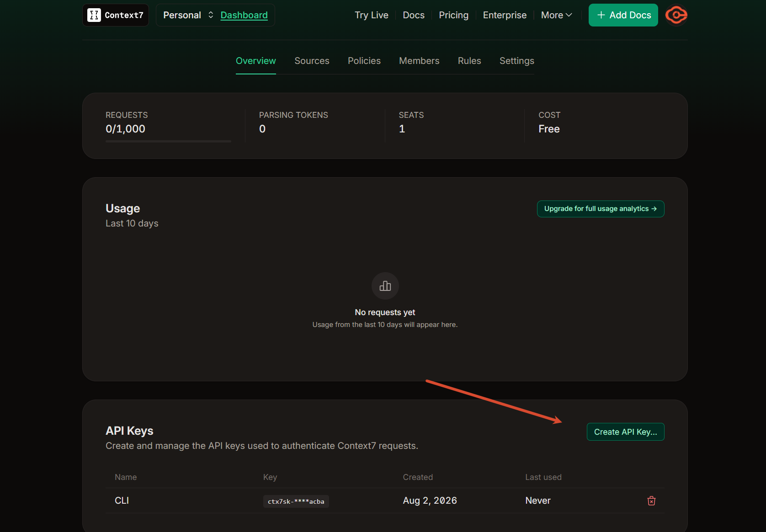The height and width of the screenshot is (532, 766).
Task: Click the Last used column header
Action: pos(543,477)
